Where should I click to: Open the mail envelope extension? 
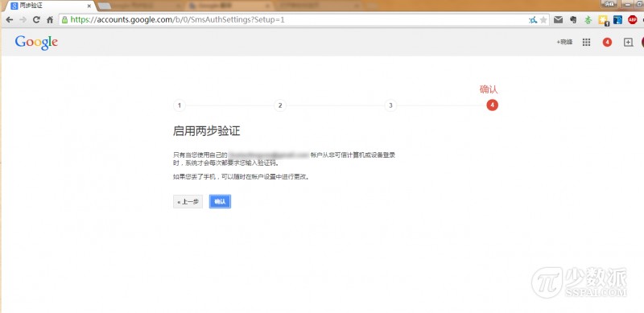coord(558,19)
